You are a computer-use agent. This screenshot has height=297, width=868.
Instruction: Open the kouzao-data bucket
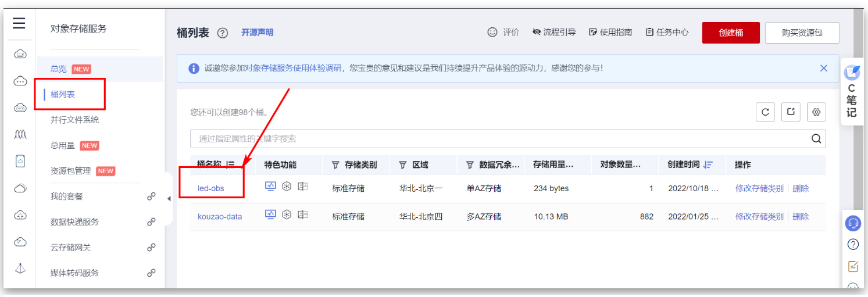pyautogui.click(x=220, y=216)
